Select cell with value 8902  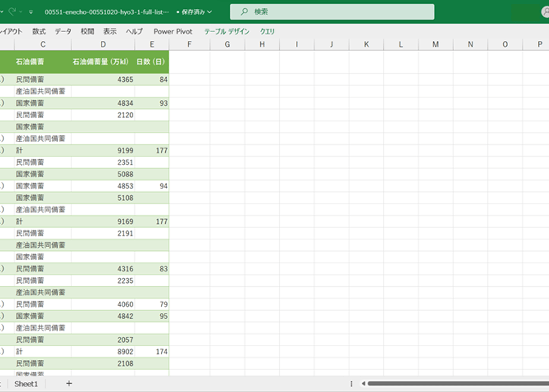pyautogui.click(x=103, y=352)
